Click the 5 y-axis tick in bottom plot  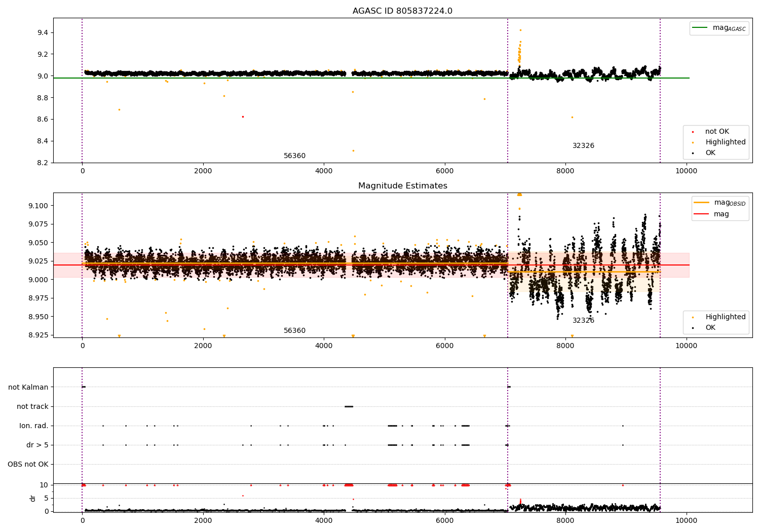(x=46, y=499)
